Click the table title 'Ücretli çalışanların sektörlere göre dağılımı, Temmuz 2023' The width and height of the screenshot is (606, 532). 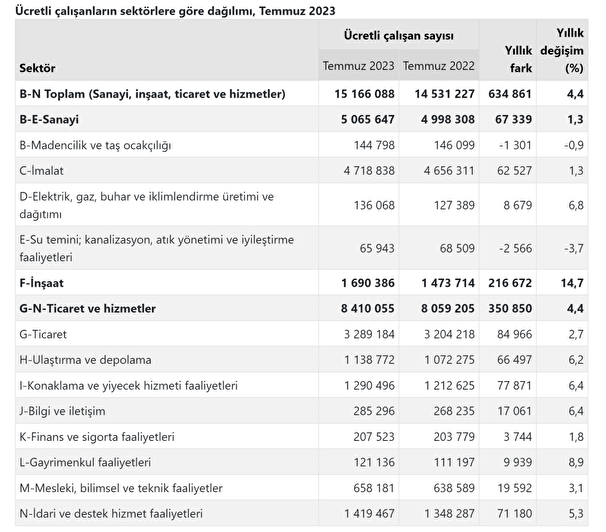175,11
